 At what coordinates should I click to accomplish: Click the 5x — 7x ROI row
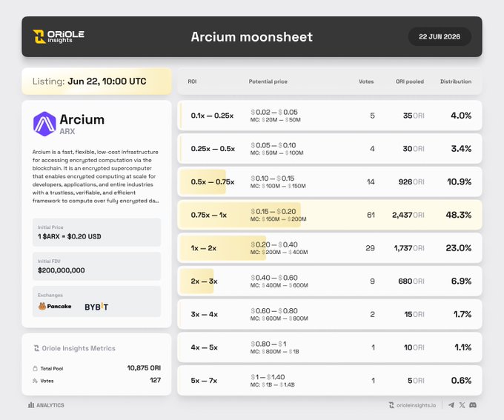(x=330, y=381)
